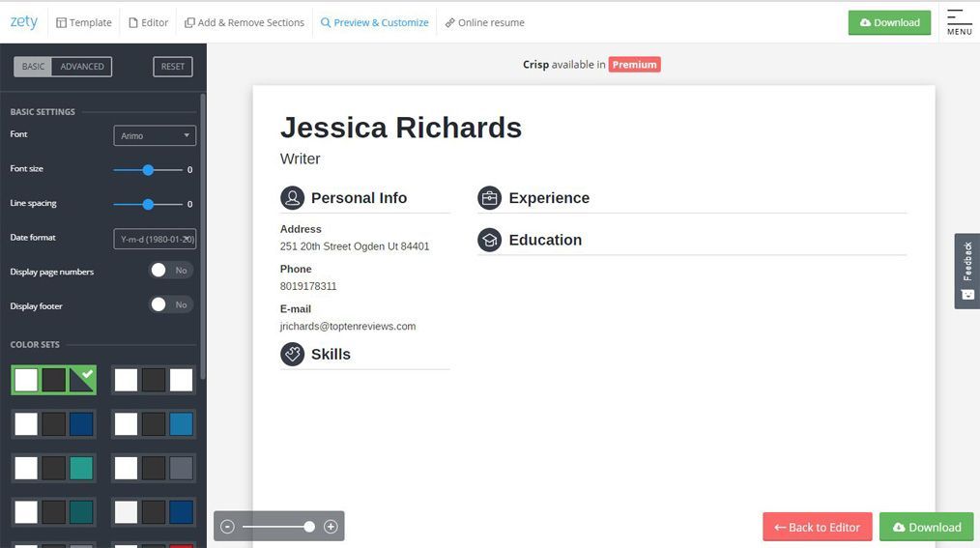Click the zoom out minus icon
The width and height of the screenshot is (980, 548).
(227, 527)
